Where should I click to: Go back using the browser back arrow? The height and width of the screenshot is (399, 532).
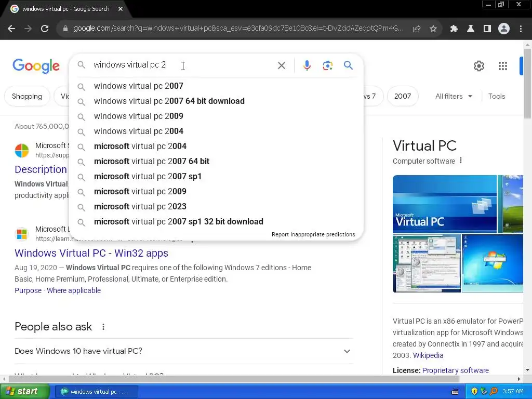click(x=11, y=29)
